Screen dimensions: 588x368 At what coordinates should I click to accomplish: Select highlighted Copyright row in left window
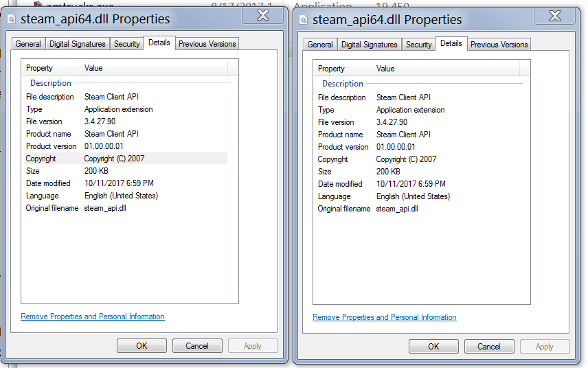pyautogui.click(x=126, y=159)
